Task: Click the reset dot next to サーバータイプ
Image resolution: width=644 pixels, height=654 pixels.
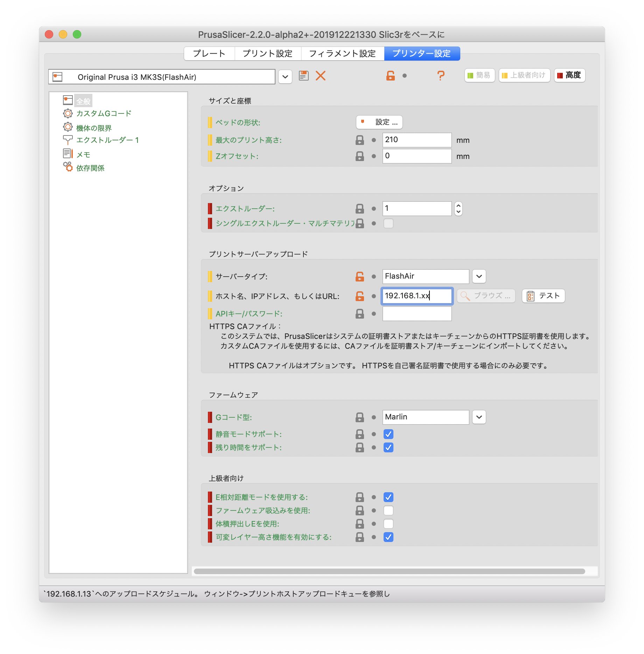Action: pyautogui.click(x=374, y=277)
